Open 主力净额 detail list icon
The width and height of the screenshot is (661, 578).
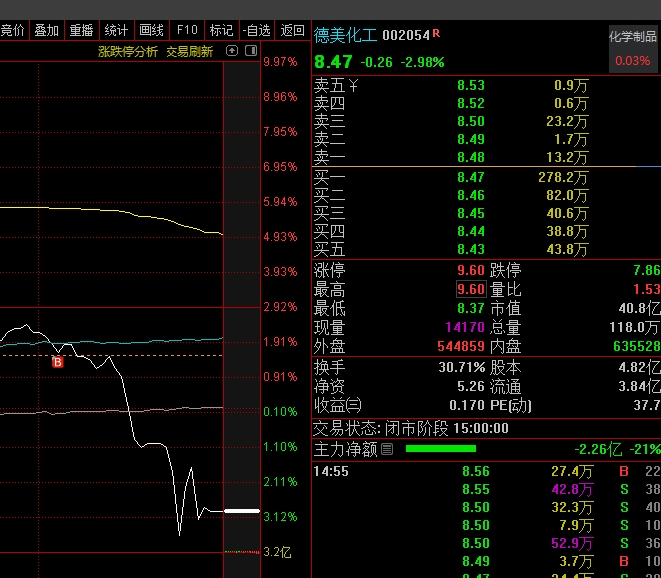click(x=387, y=449)
